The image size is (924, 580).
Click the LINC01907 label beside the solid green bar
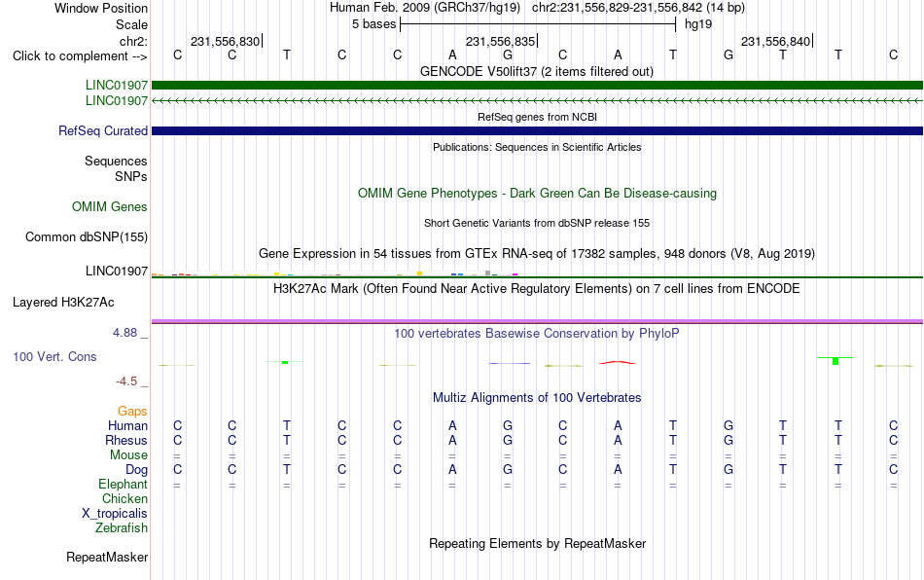(117, 85)
